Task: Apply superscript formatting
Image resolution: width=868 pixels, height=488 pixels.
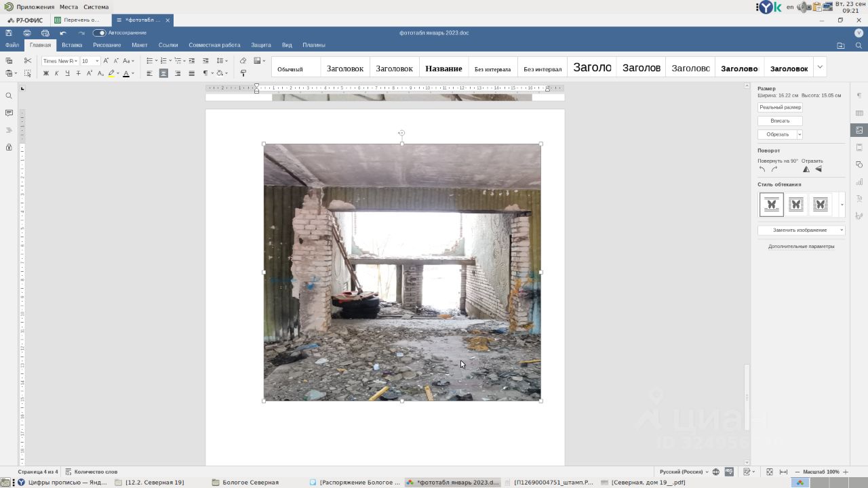Action: pos(89,73)
